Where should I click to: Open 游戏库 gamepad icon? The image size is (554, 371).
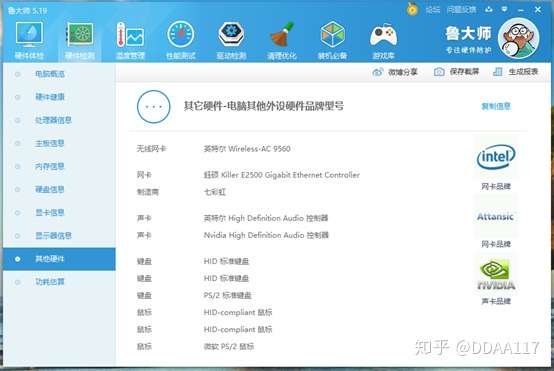(x=383, y=35)
